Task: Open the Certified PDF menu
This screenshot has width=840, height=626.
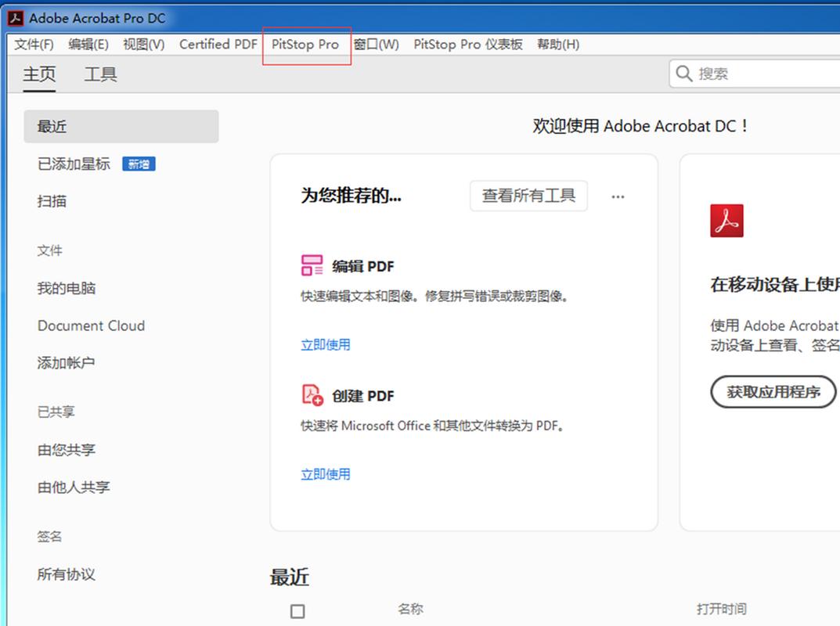Action: click(218, 45)
